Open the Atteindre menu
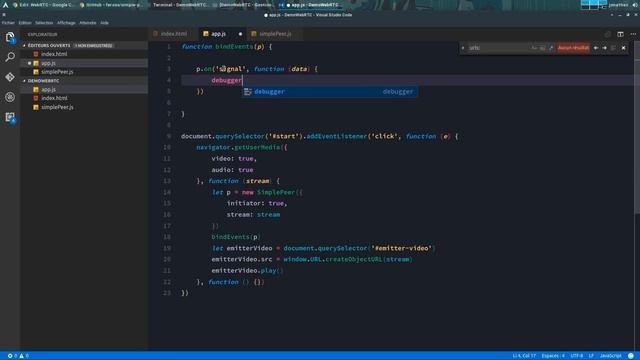The height and width of the screenshot is (360, 640). 88,23
